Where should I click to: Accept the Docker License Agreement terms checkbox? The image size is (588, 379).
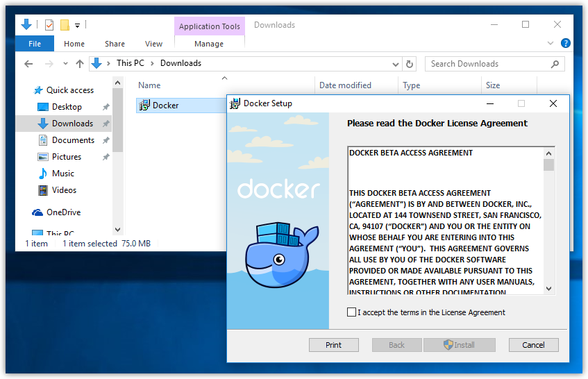352,312
